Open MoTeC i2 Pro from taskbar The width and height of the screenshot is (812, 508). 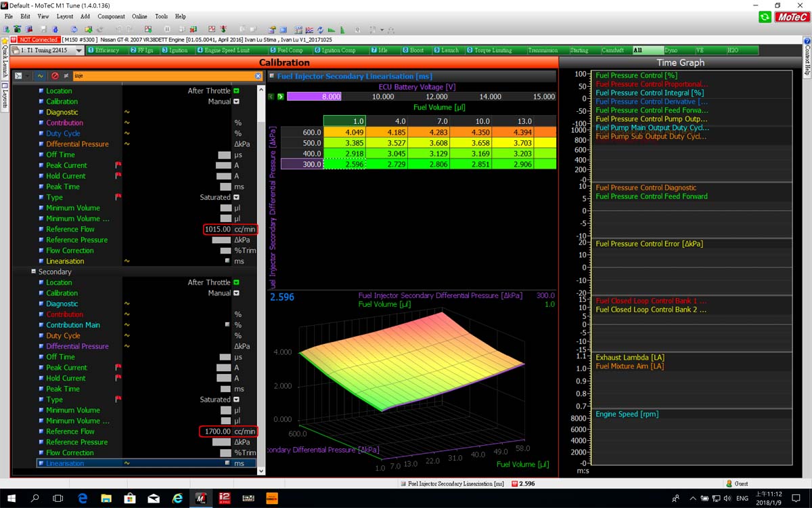click(225, 498)
